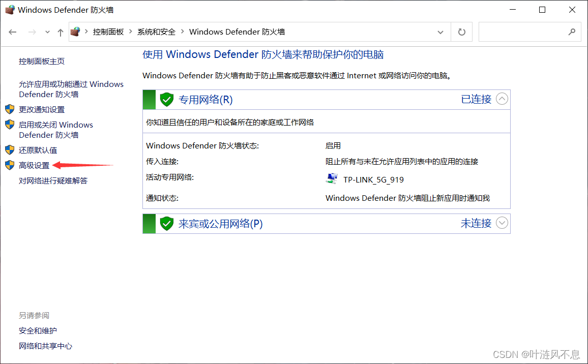Minimize the Windows Defender 防火墙 window

[513, 9]
